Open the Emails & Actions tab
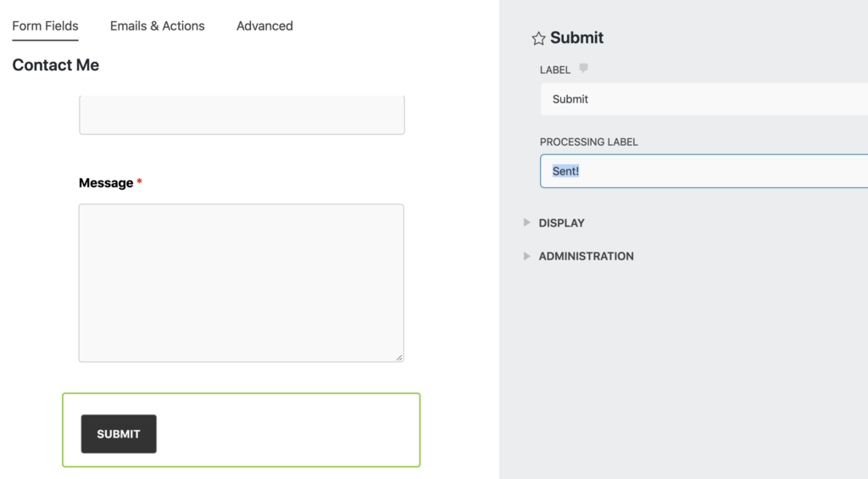 click(157, 26)
